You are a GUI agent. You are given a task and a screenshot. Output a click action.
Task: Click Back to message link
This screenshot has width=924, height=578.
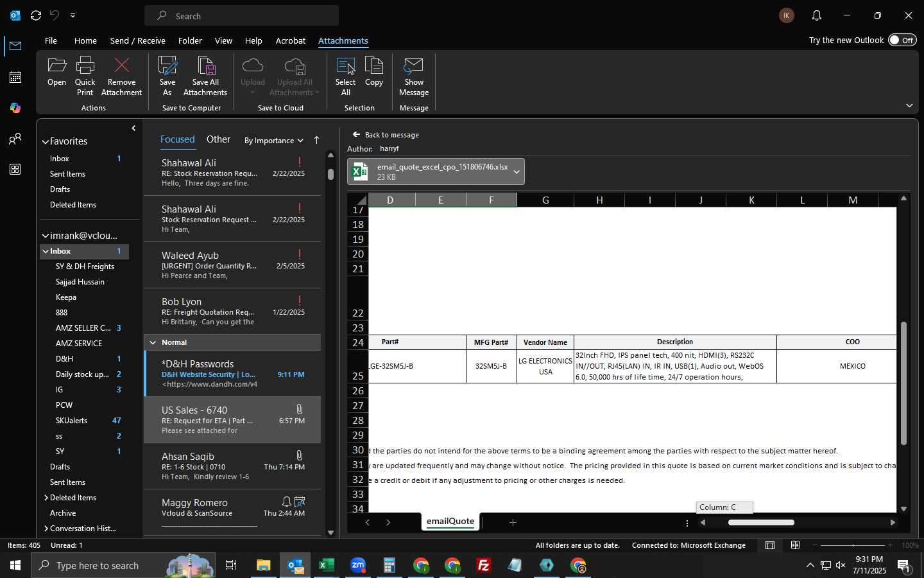tap(386, 135)
